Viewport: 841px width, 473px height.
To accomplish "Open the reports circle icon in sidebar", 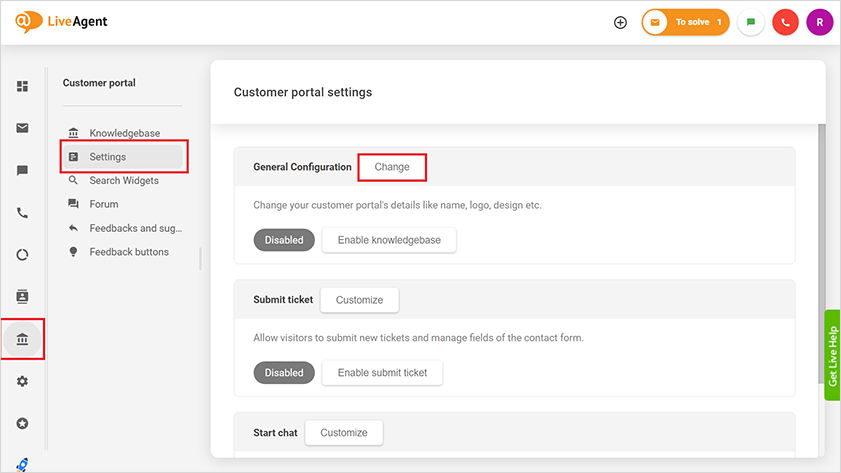I will 22,255.
